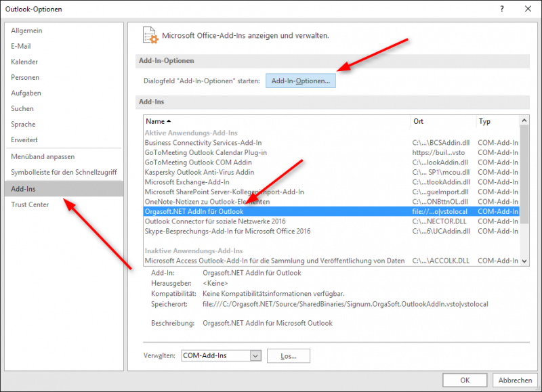Viewport: 542px width, 392px height.
Task: Click Ort column header in add-ins list
Action: click(x=442, y=121)
